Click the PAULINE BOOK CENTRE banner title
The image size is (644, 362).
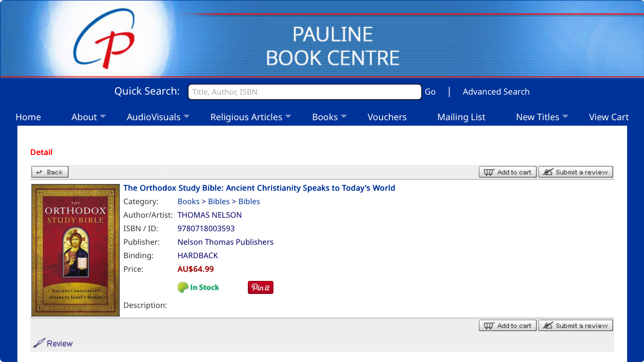(333, 46)
